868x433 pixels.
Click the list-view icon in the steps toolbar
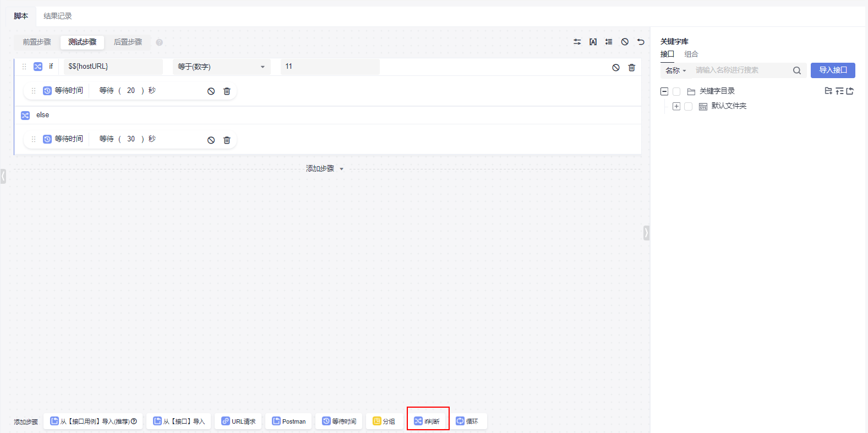click(x=609, y=42)
